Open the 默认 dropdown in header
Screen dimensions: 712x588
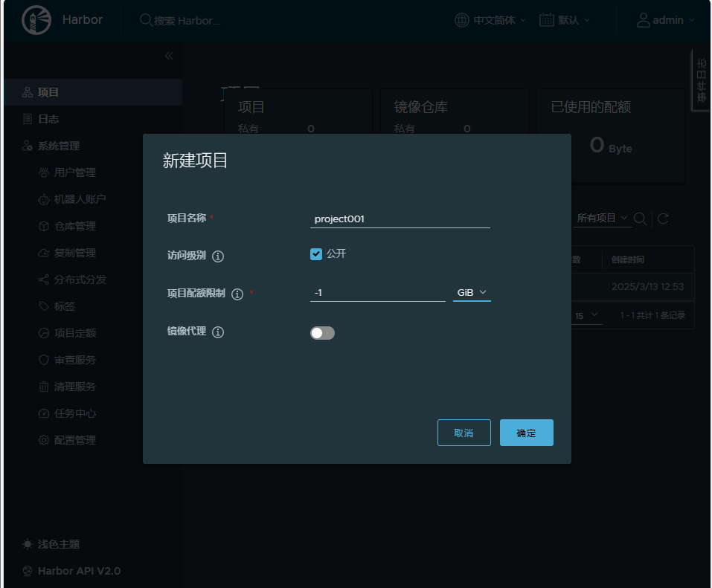tap(565, 20)
